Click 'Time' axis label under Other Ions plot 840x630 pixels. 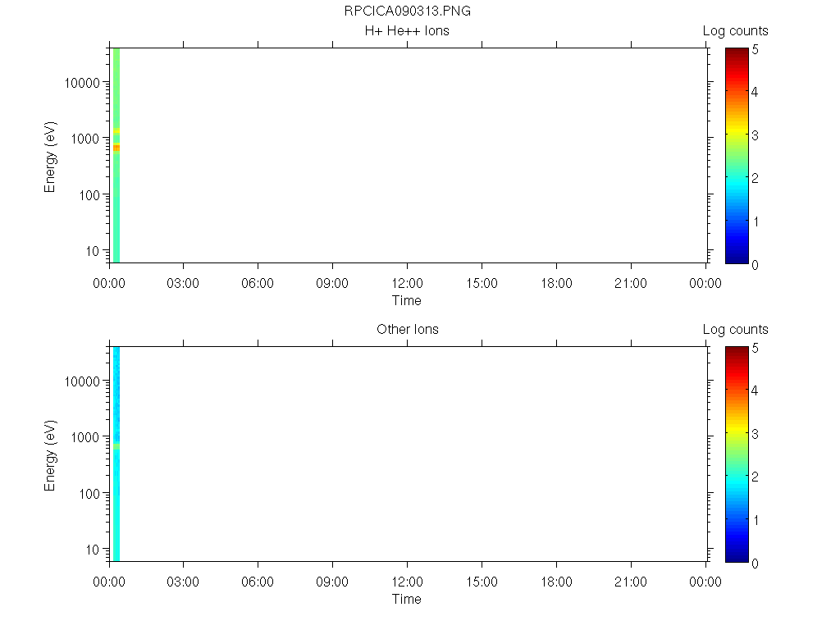[407, 599]
